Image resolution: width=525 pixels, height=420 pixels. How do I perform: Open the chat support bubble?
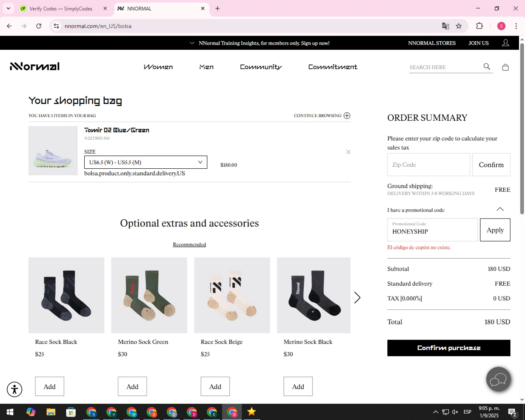498,379
